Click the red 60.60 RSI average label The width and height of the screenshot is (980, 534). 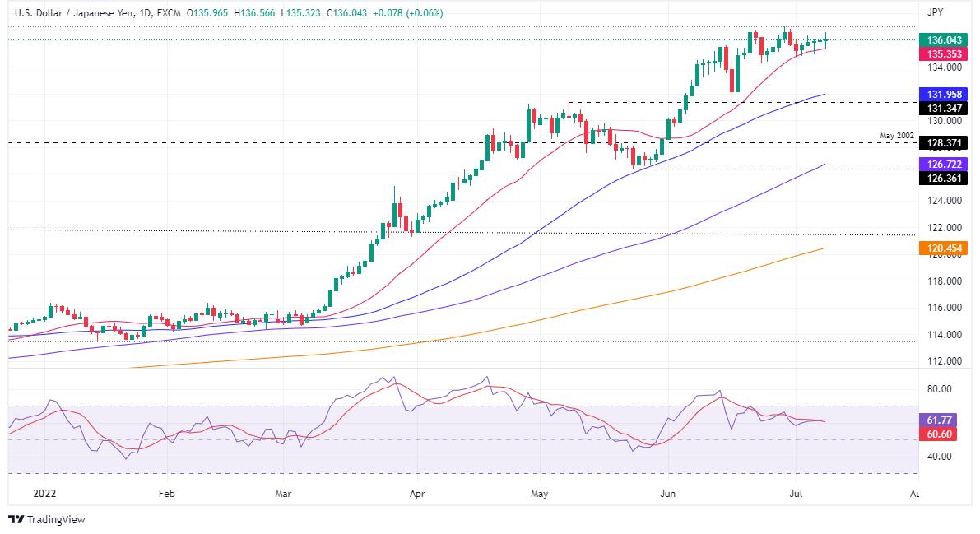939,434
